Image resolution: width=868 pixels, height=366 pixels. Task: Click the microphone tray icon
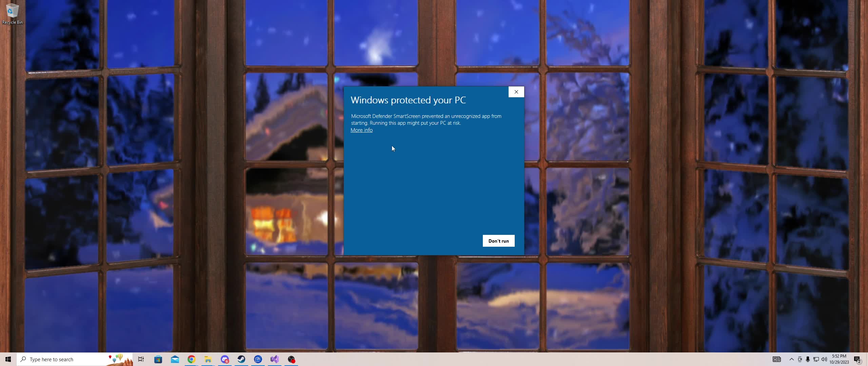tap(808, 359)
